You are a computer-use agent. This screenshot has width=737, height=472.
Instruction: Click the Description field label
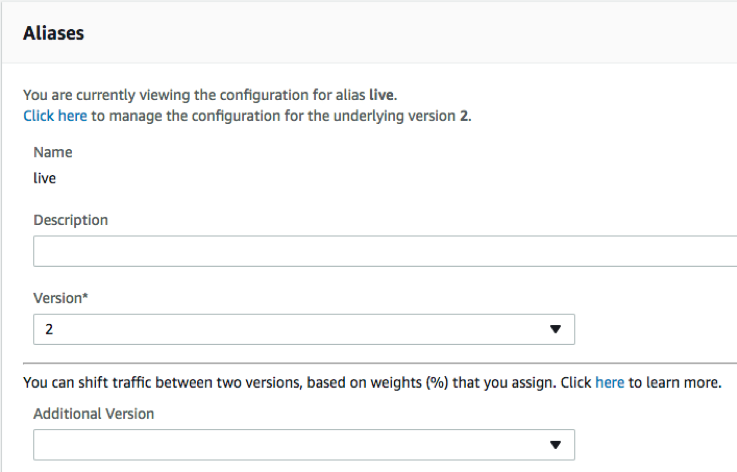tap(70, 219)
